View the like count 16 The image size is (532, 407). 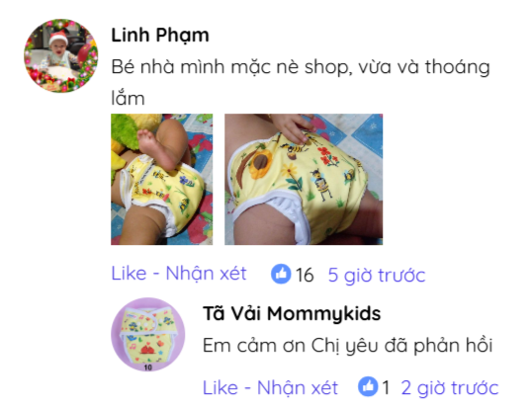(x=305, y=275)
